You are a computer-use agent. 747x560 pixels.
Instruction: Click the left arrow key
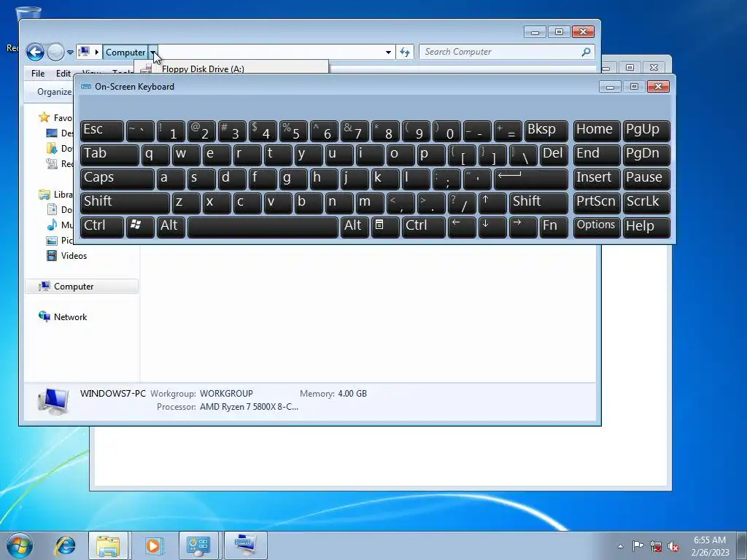(x=462, y=227)
